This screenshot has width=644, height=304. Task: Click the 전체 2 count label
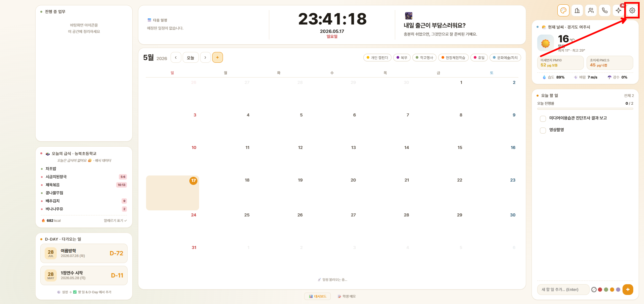coord(629,96)
